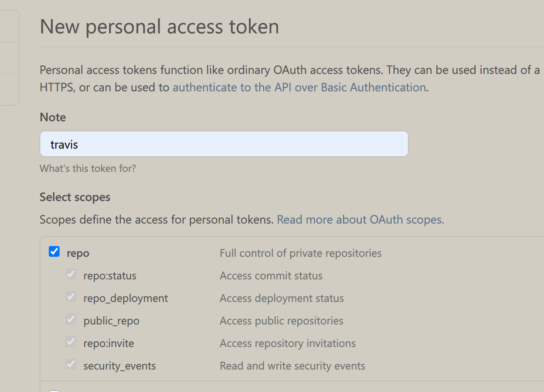
Task: Toggle the repo:status checkbox
Action: (x=71, y=275)
